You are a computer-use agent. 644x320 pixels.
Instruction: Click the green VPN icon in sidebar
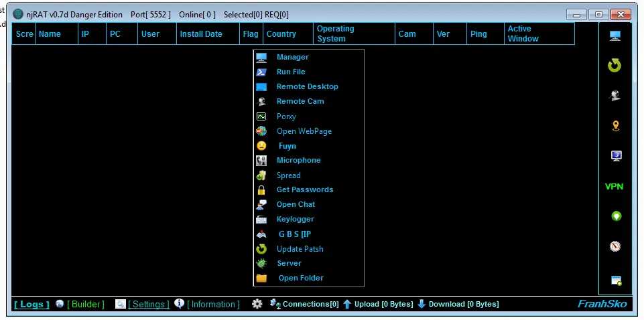[x=615, y=186]
